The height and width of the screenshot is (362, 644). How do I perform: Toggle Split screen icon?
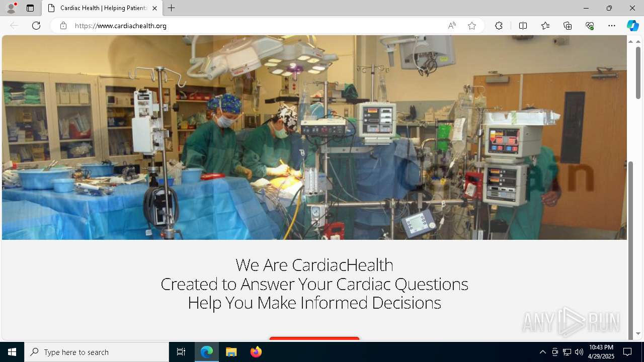523,26
